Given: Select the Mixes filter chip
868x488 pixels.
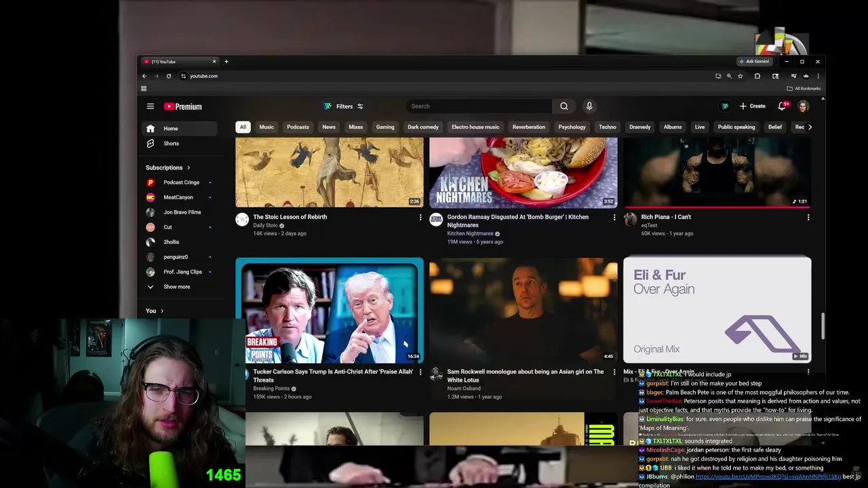Looking at the screenshot, I should click(355, 127).
